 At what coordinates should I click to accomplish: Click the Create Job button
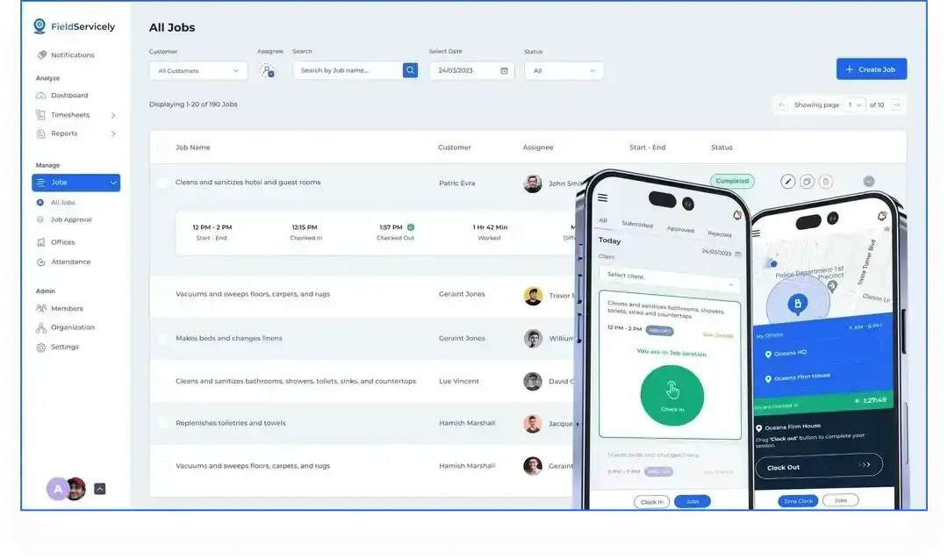pos(871,69)
